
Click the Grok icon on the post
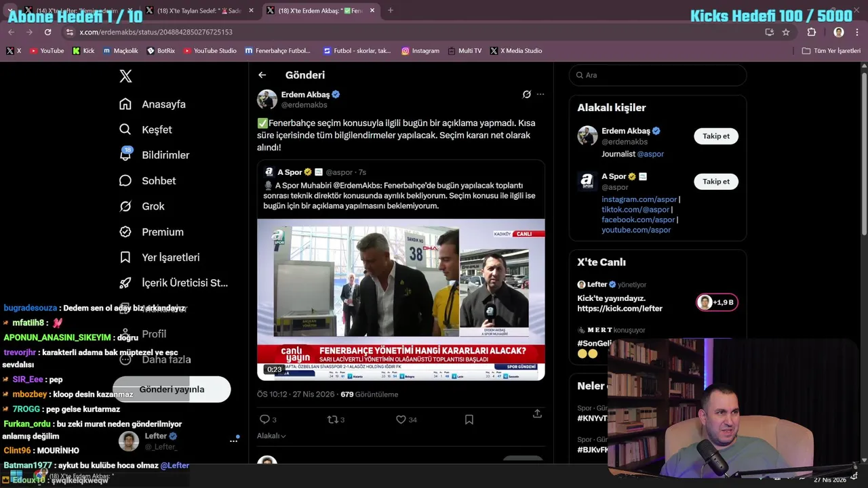click(x=526, y=94)
